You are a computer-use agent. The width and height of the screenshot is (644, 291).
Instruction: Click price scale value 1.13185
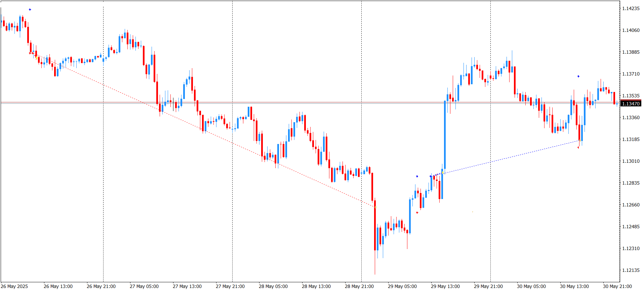(631, 139)
